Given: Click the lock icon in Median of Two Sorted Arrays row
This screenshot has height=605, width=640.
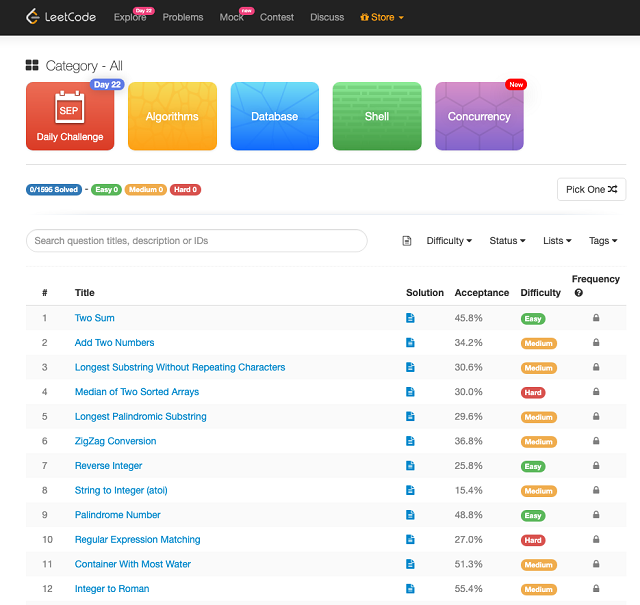Looking at the screenshot, I should click(596, 391).
